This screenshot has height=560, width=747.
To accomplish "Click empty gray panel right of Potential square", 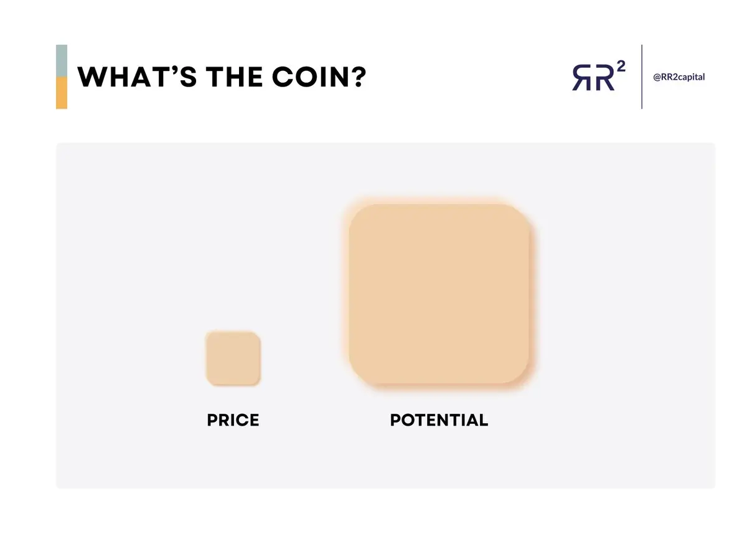I will (x=622, y=299).
